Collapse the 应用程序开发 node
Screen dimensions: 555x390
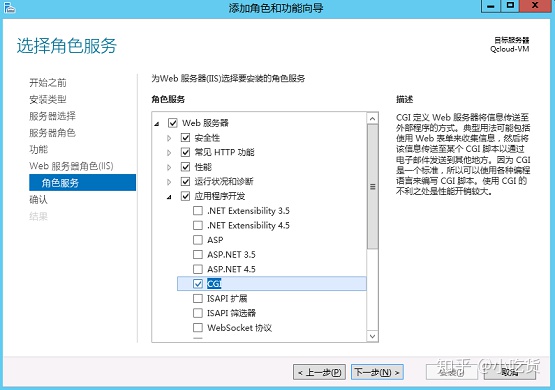(169, 196)
